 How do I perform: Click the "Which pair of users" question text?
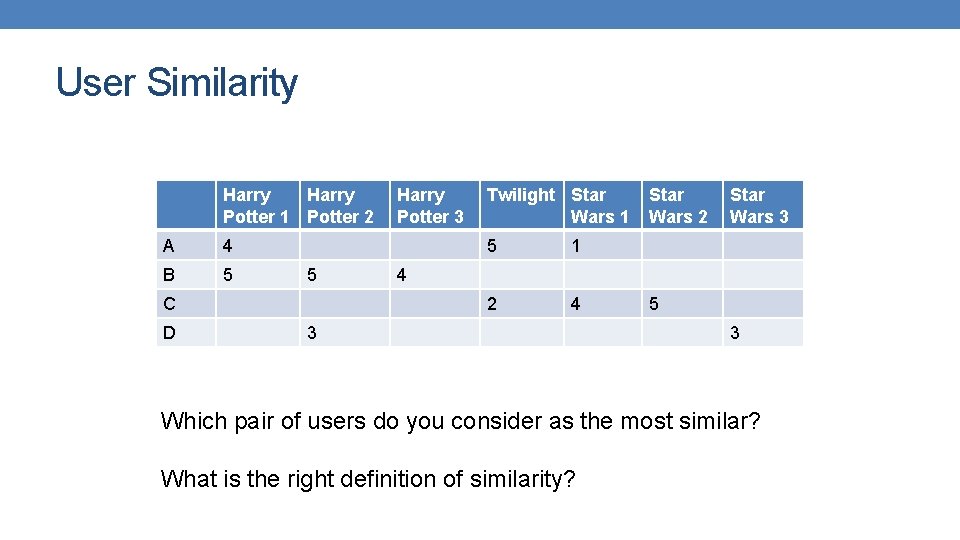pos(460,421)
